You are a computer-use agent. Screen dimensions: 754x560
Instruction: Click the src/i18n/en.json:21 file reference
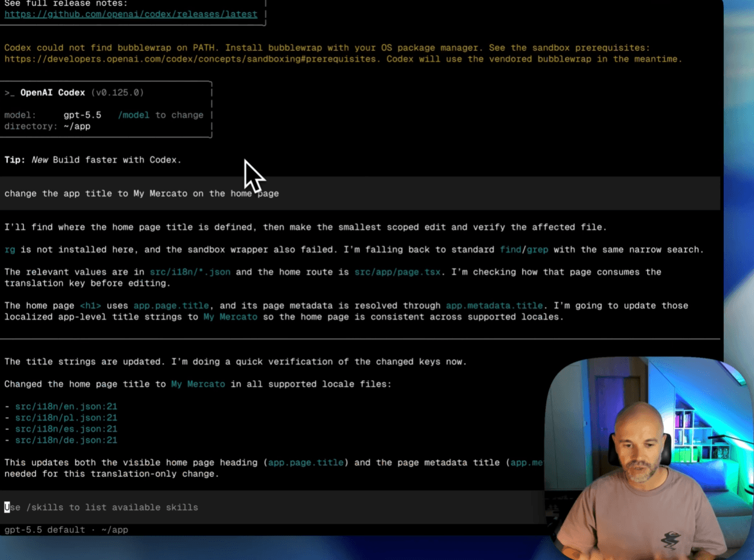[66, 407]
